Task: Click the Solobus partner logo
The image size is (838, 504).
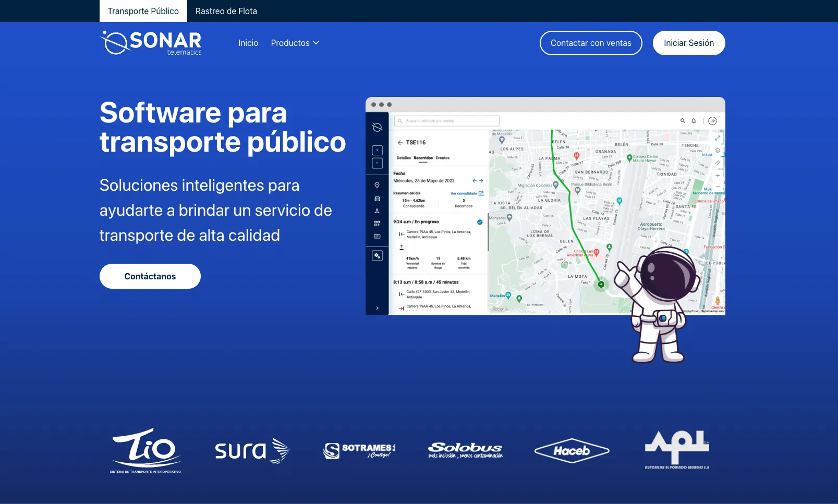Action: [x=466, y=451]
